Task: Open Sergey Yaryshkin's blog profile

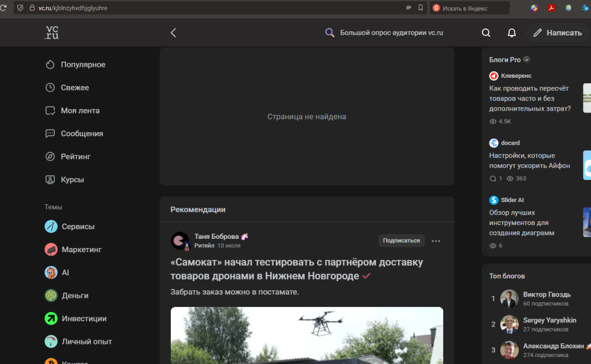Action: pyautogui.click(x=549, y=320)
